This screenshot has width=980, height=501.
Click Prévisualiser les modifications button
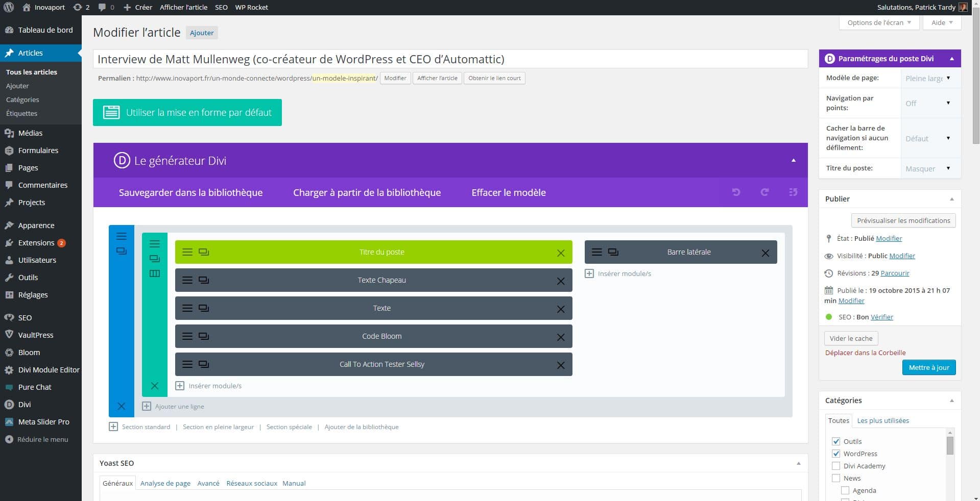(903, 220)
